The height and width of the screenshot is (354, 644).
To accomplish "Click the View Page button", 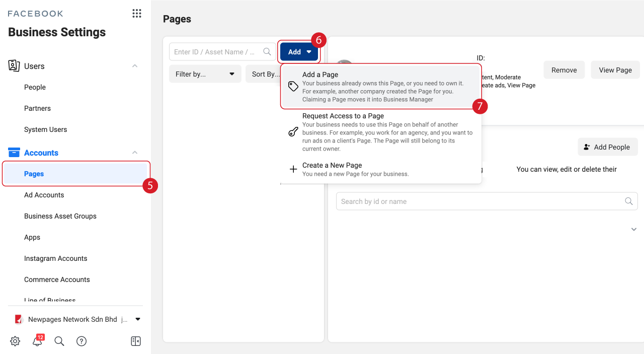I will 615,70.
